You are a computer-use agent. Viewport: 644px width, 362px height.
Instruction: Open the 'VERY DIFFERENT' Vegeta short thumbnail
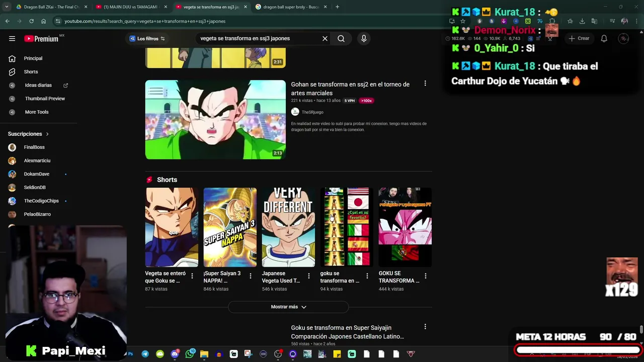pyautogui.click(x=288, y=227)
